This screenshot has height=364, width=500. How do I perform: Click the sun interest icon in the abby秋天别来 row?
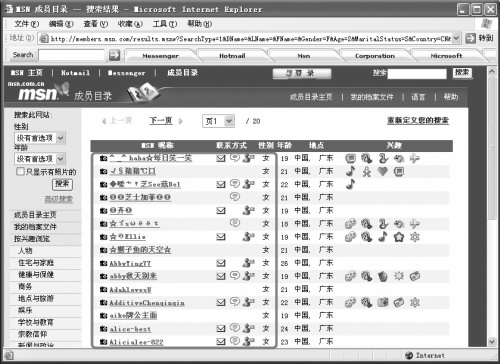[399, 276]
